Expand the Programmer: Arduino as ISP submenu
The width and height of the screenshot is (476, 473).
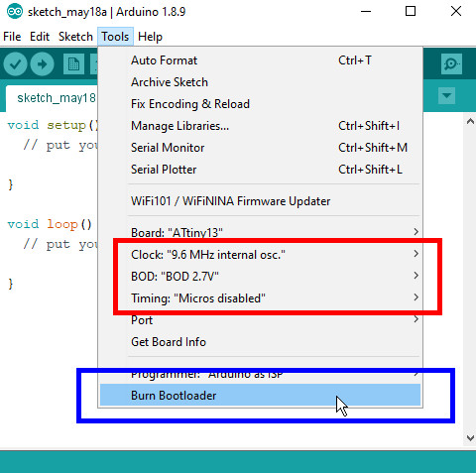260,374
